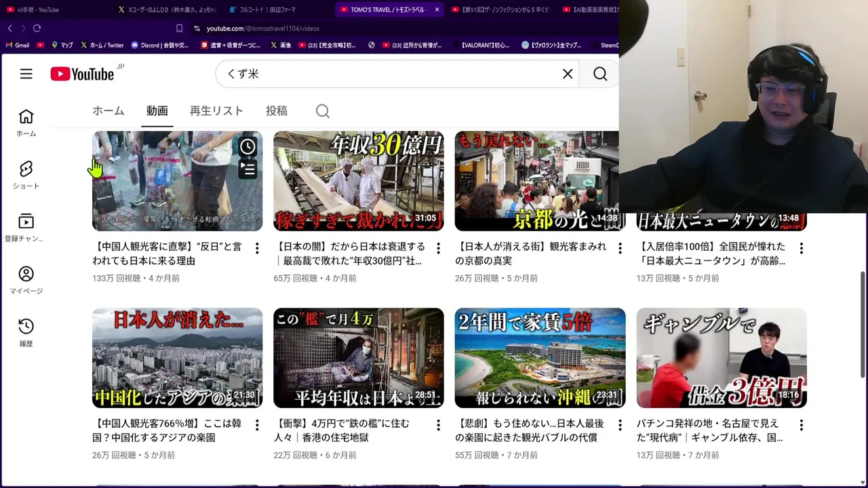This screenshot has width=868, height=488.
Task: Play the この檻で月4万 thumbnail video
Action: click(359, 358)
